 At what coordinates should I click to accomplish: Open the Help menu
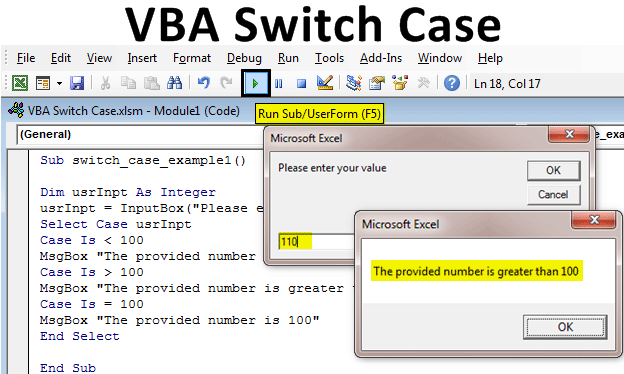[x=490, y=58]
